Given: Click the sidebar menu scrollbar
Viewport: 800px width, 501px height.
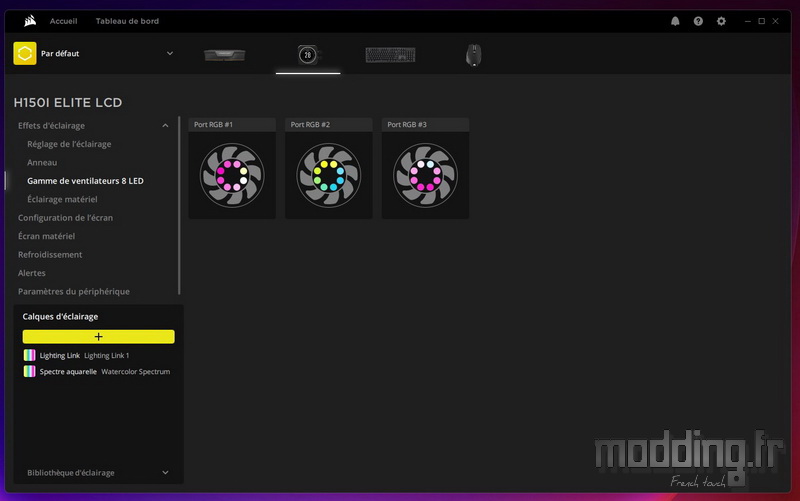Looking at the screenshot, I should pyautogui.click(x=179, y=206).
